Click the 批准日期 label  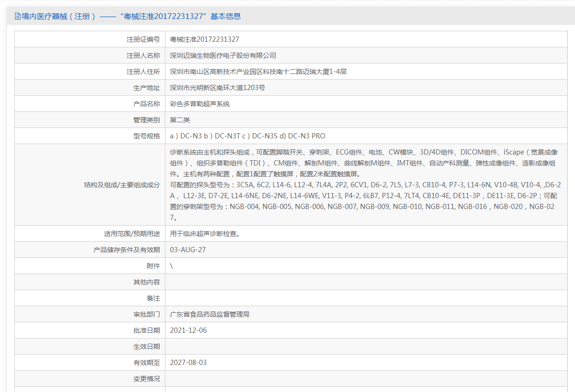146,330
